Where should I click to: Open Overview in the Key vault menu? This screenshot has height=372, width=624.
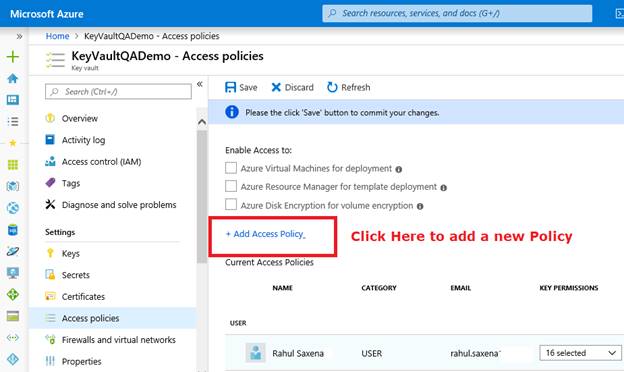click(80, 119)
